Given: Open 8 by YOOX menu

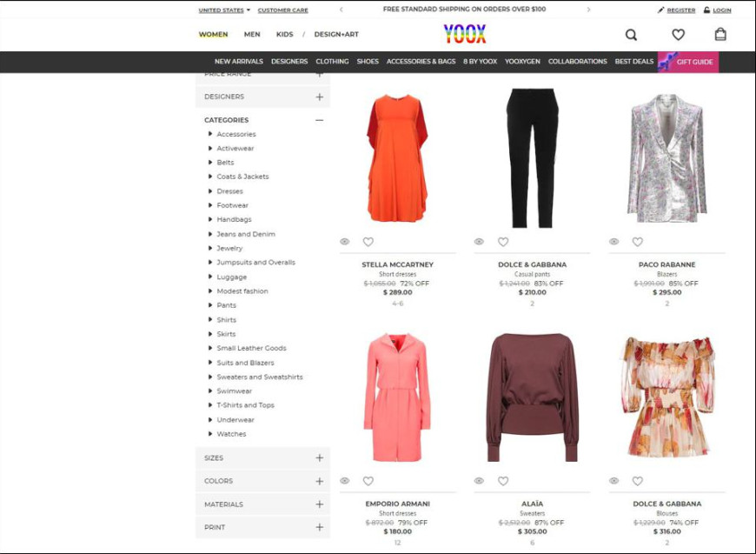Looking at the screenshot, I should coord(481,62).
